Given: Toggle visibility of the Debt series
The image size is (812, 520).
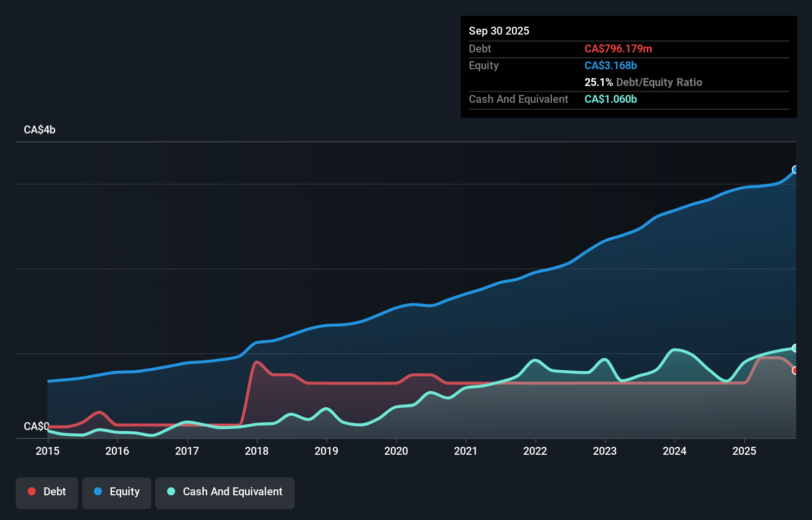Looking at the screenshot, I should (47, 491).
